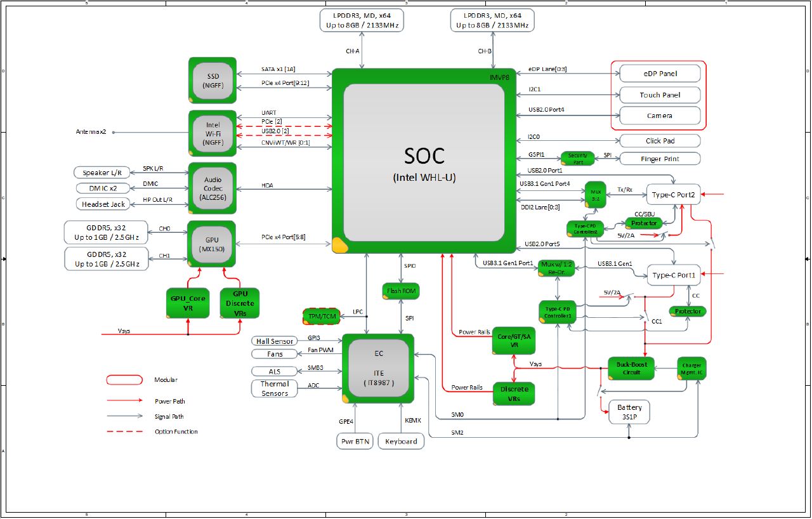Click the Keyboard box
This screenshot has height=519, width=812.
coord(401,441)
